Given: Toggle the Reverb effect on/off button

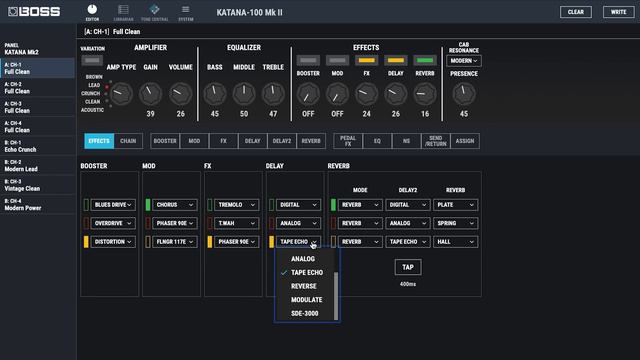Looking at the screenshot, I should point(425,60).
